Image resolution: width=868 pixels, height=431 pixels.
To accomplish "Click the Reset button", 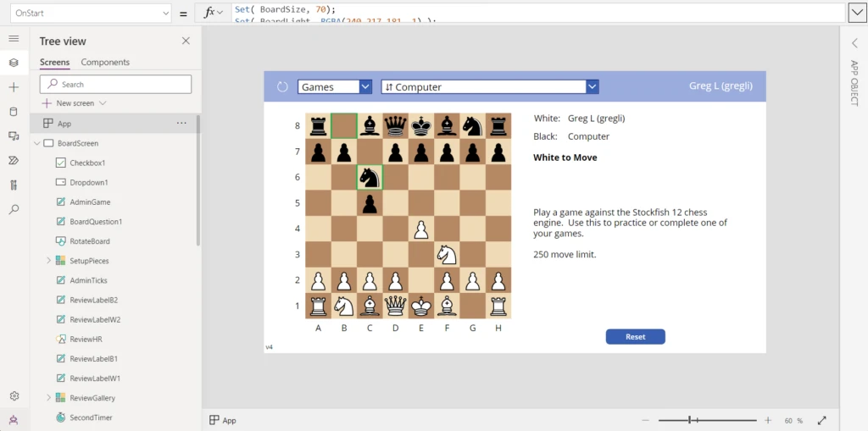I will 635,337.
